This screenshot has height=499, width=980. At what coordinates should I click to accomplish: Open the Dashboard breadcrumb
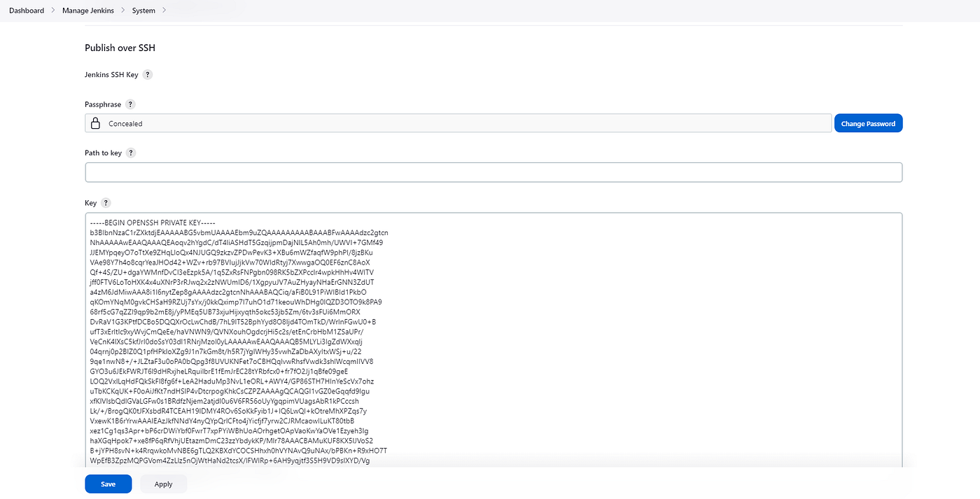[x=27, y=10]
